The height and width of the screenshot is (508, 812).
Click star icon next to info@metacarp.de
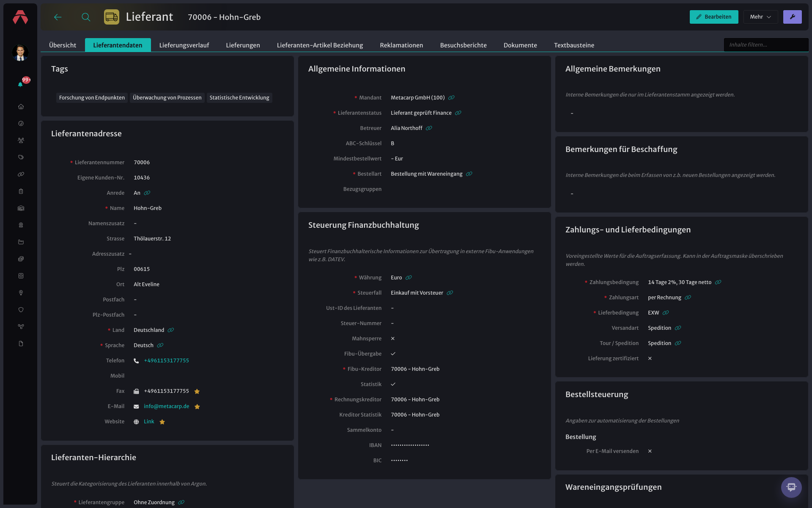pyautogui.click(x=197, y=406)
